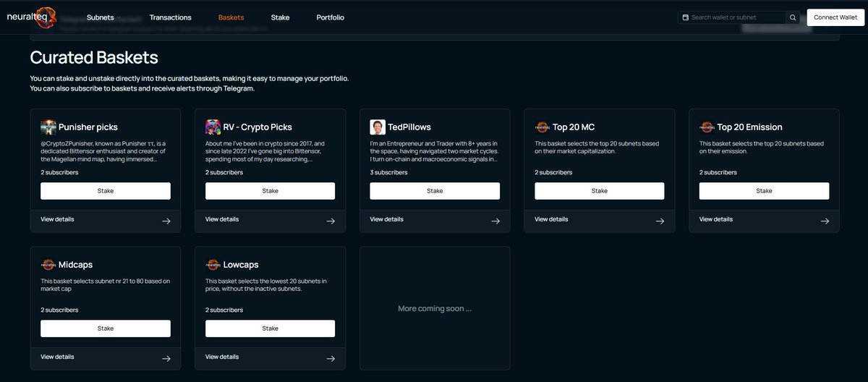View details of RV - Crypto Picks

222,219
